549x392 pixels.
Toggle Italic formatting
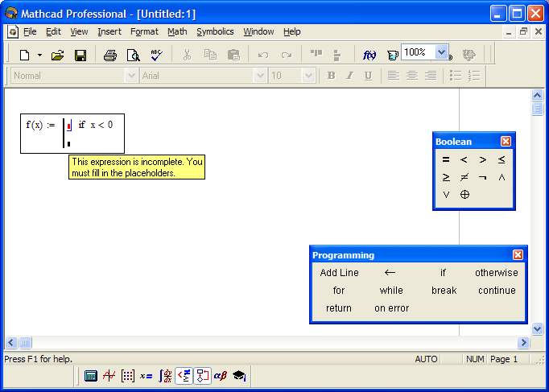tap(349, 75)
